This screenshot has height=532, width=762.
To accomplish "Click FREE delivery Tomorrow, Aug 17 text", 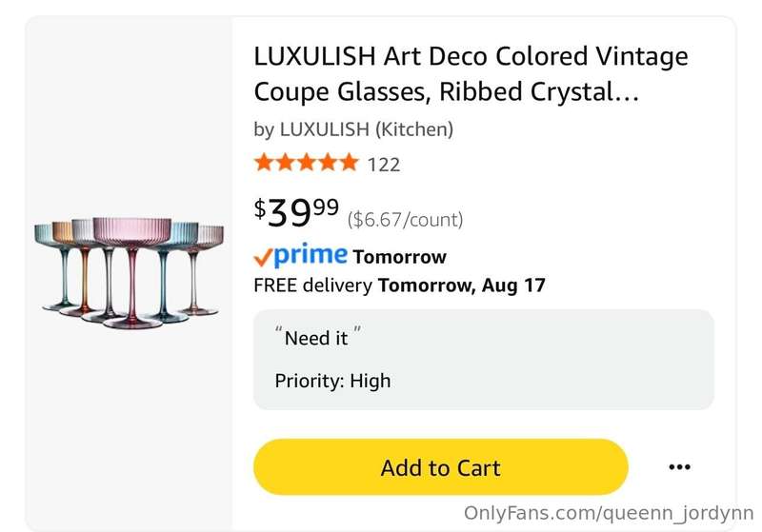I will (x=399, y=285).
